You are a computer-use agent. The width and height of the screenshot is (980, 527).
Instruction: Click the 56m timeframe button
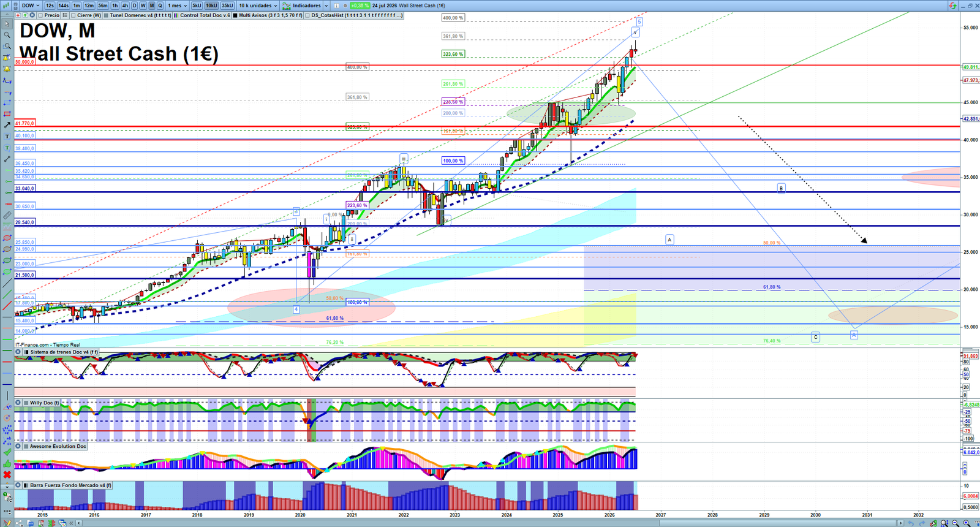pos(103,6)
